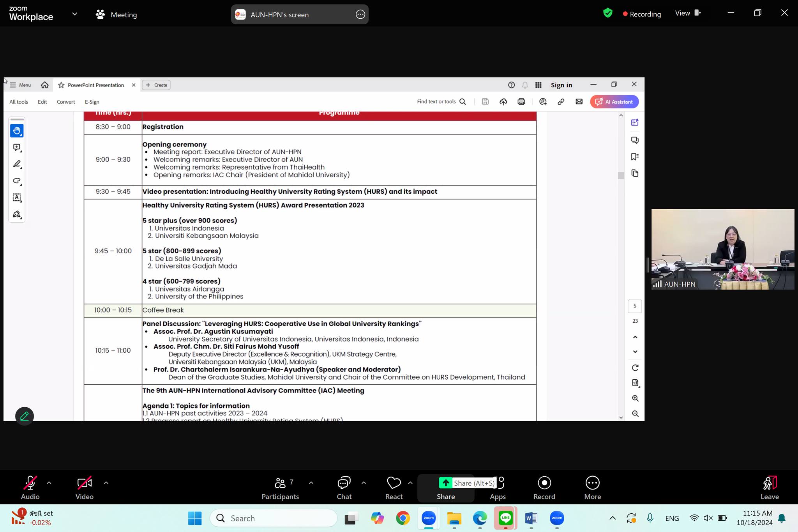Go to next page with down arrow
Viewport: 798px width, 532px height.
click(635, 352)
